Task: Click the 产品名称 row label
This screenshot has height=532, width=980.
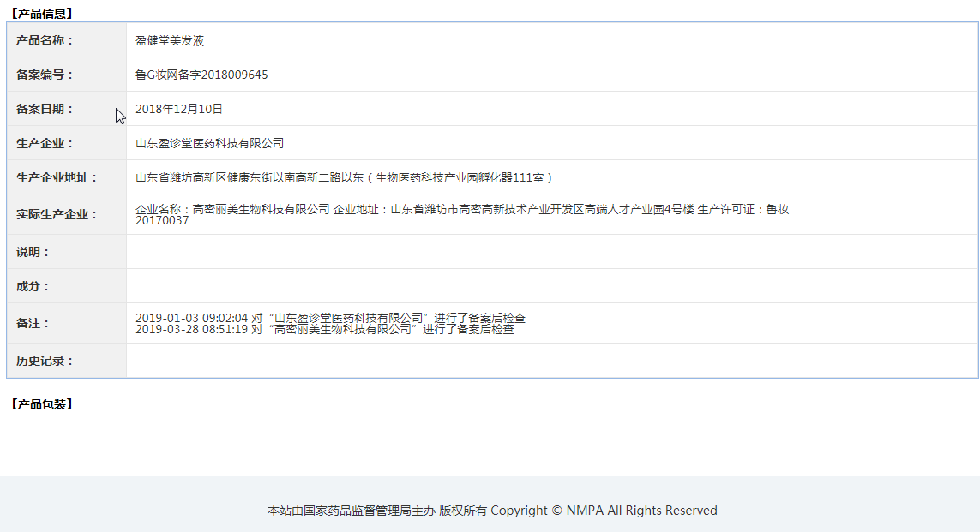Action: tap(45, 40)
